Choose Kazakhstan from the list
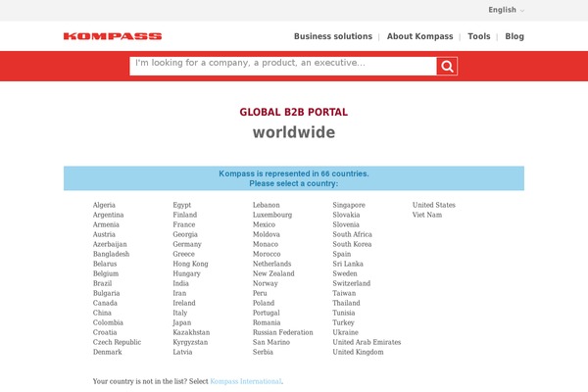Image resolution: width=588 pixels, height=392 pixels. pyautogui.click(x=191, y=332)
